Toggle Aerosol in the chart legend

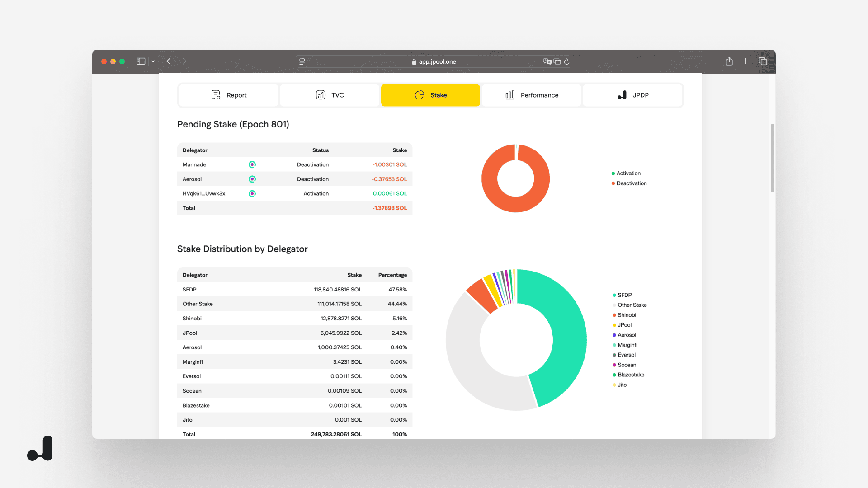coord(624,335)
